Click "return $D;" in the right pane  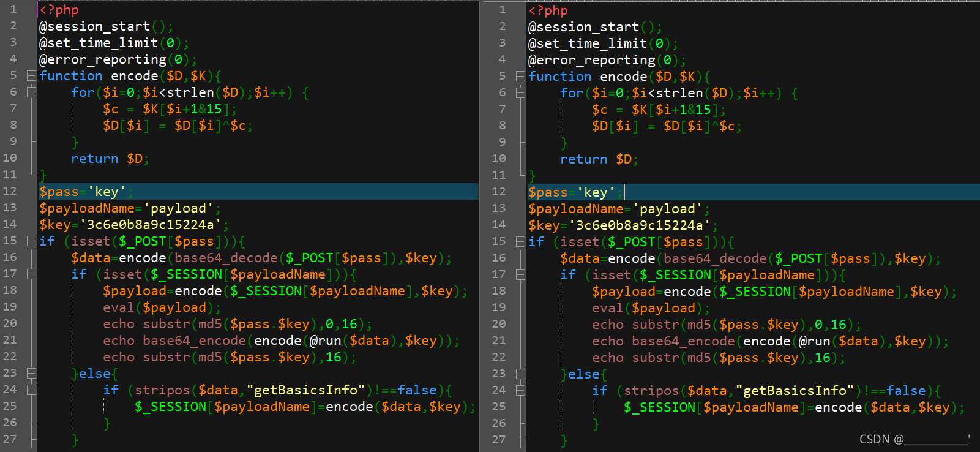(x=599, y=159)
